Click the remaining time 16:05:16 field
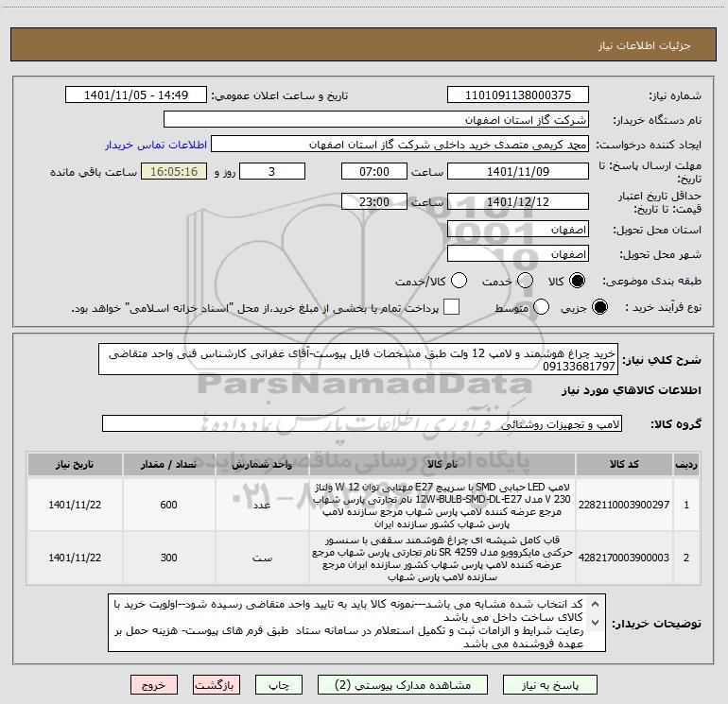Screen dimensions: 728x704 pos(174,171)
